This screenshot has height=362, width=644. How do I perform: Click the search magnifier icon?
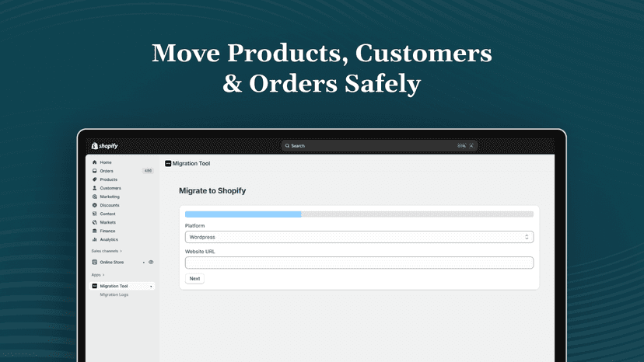click(288, 146)
